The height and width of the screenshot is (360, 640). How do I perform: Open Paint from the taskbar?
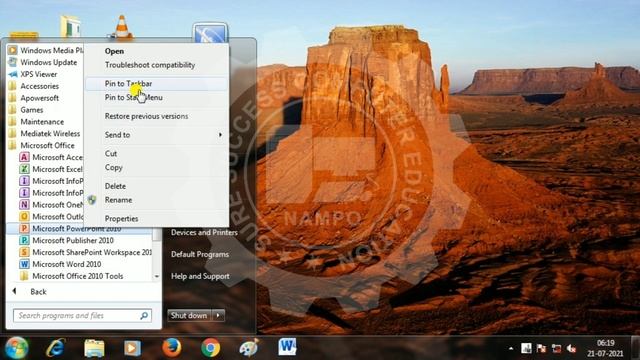pos(249,348)
